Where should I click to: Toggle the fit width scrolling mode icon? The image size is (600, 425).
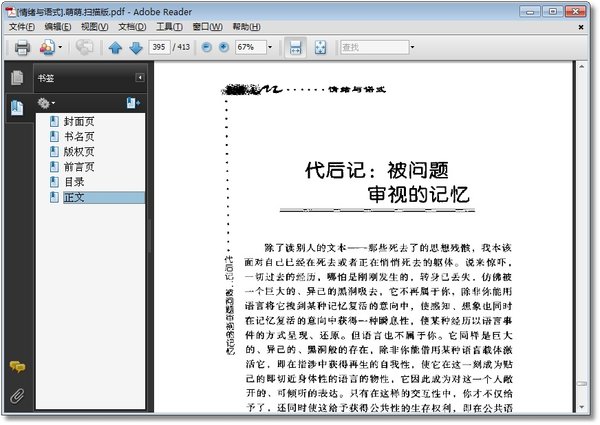295,48
